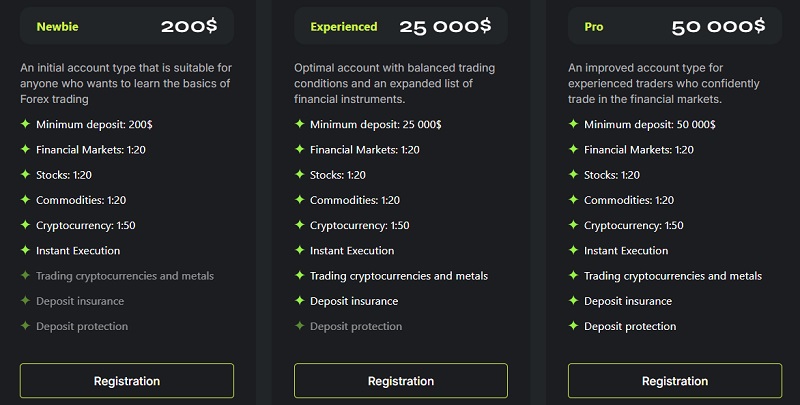Click the dimmed star beside Newbie Deposit protection
Screen dimensions: 800x405
pyautogui.click(x=25, y=325)
